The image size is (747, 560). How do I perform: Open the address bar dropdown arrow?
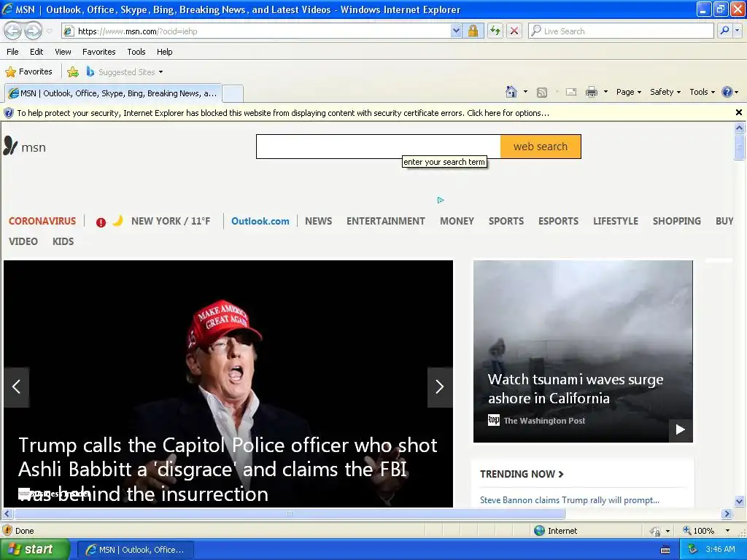pyautogui.click(x=456, y=31)
